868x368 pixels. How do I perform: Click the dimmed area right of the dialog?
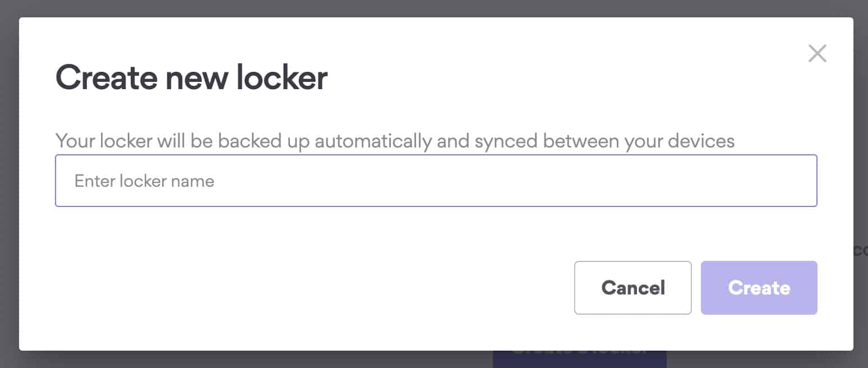(x=861, y=140)
